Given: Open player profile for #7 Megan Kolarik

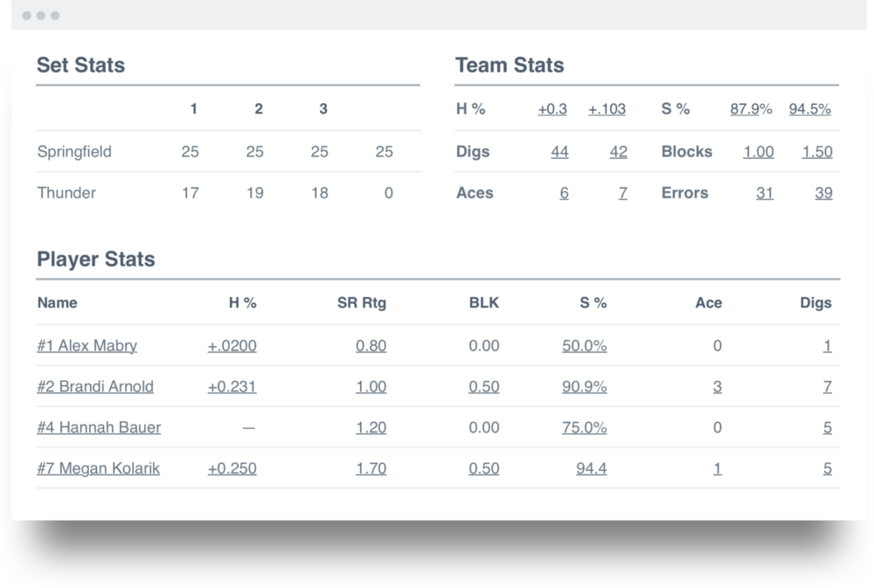Looking at the screenshot, I should pyautogui.click(x=97, y=468).
